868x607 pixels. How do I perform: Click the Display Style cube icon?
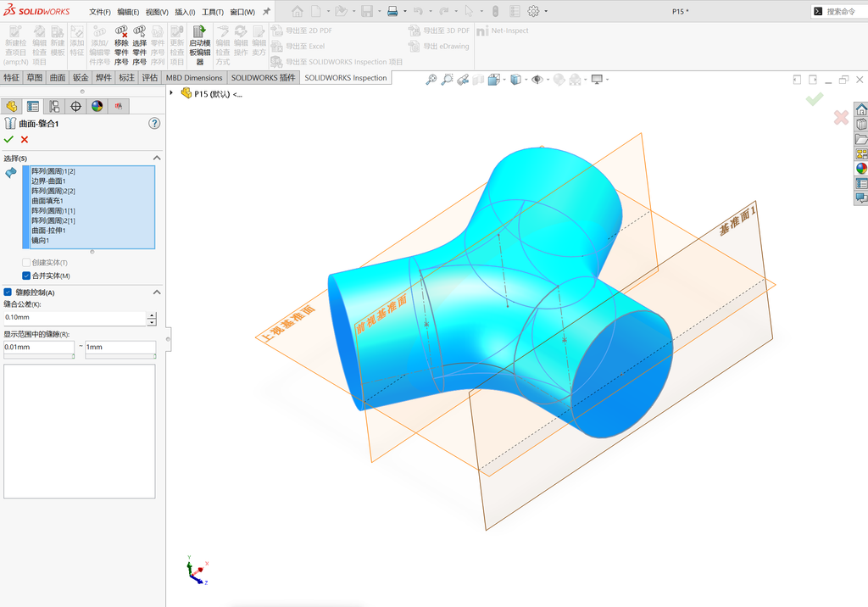pyautogui.click(x=515, y=80)
